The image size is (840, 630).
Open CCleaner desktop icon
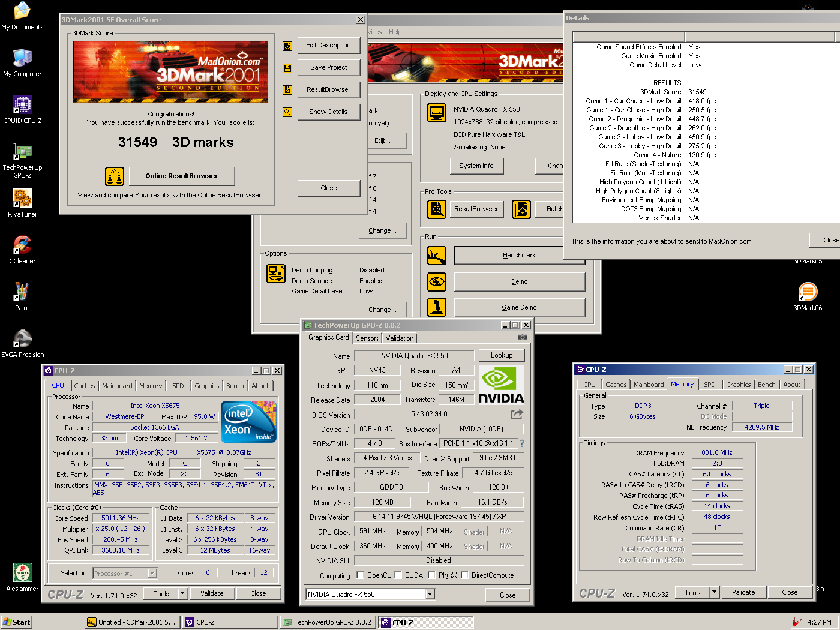click(22, 250)
